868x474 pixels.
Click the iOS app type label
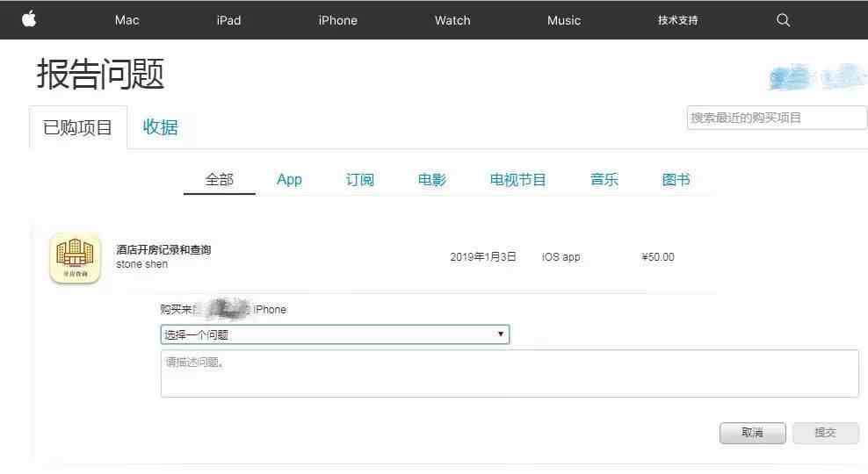561,257
